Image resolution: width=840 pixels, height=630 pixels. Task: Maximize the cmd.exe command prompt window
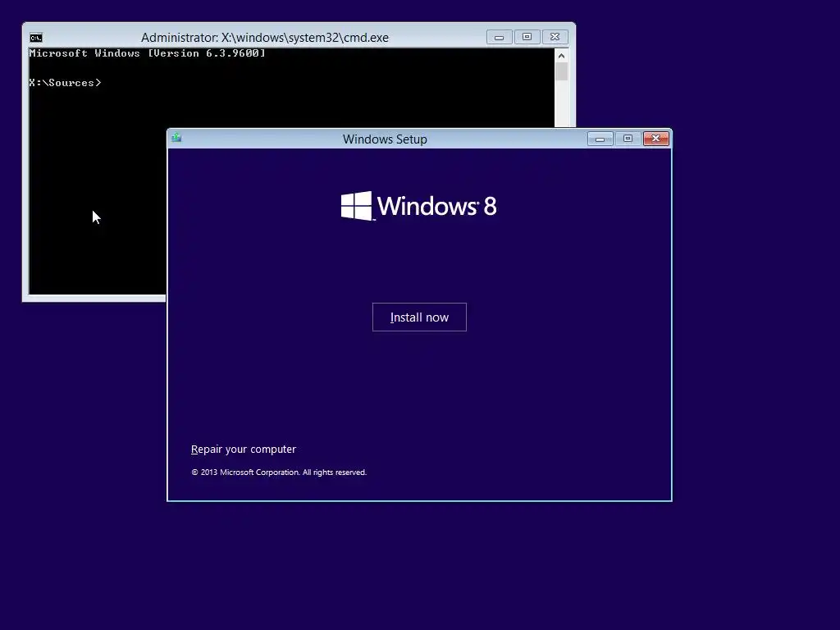(x=527, y=37)
